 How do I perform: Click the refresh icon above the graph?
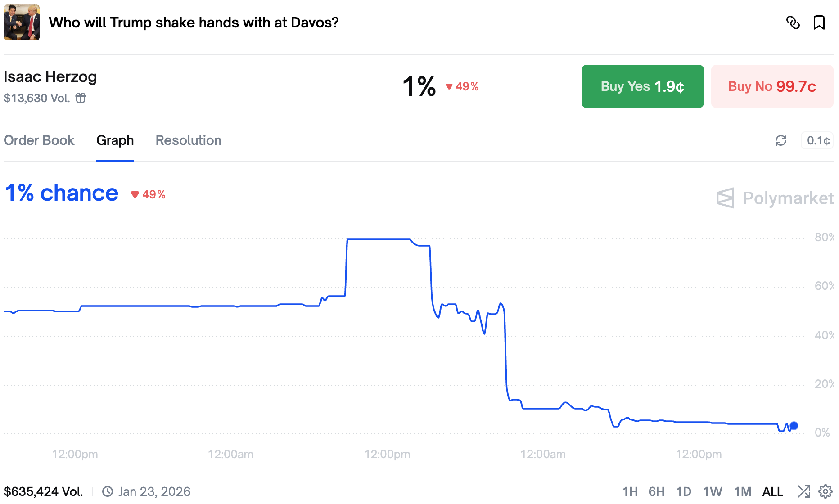781,141
